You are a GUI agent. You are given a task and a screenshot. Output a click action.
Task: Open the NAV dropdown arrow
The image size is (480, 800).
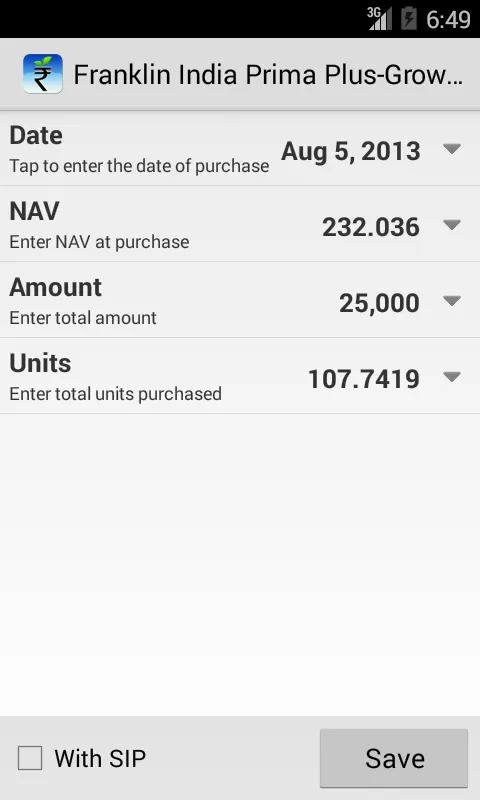[452, 224]
